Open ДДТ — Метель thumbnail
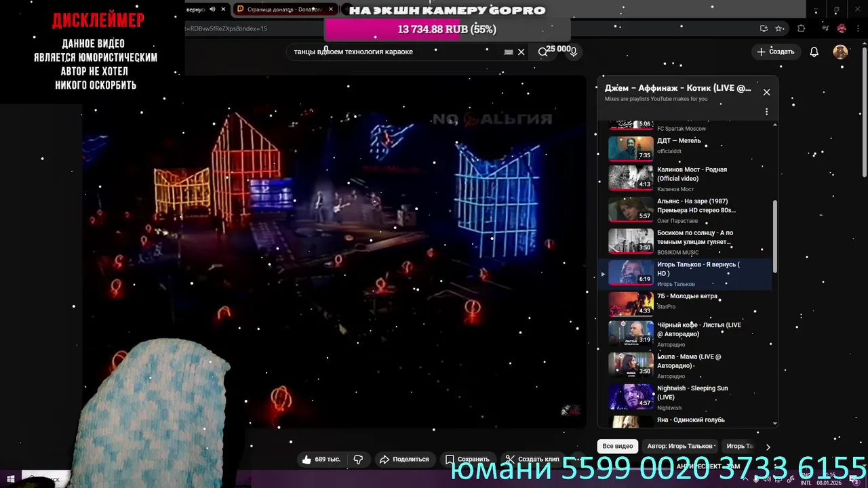 tap(631, 148)
